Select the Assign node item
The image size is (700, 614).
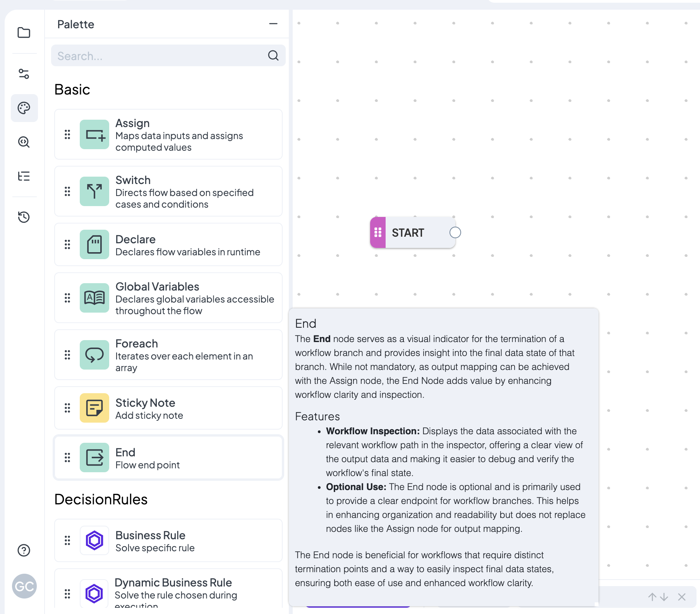(168, 134)
